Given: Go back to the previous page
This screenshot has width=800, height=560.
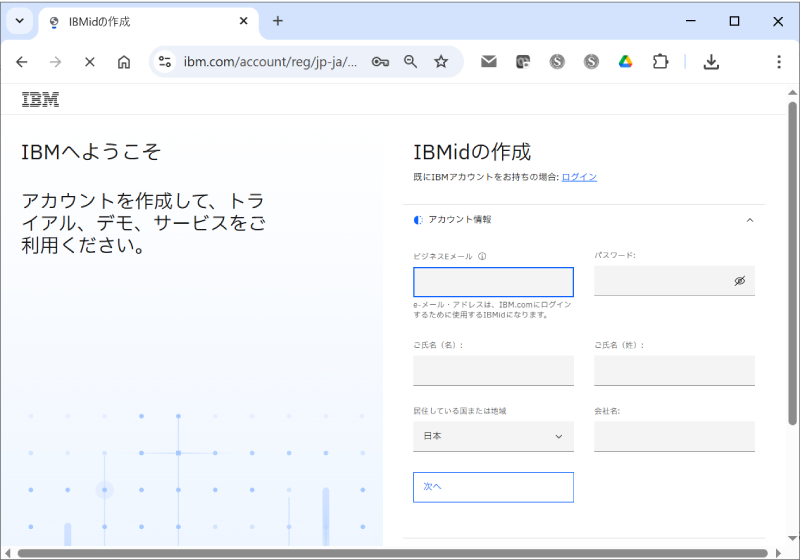Looking at the screenshot, I should pos(21,62).
